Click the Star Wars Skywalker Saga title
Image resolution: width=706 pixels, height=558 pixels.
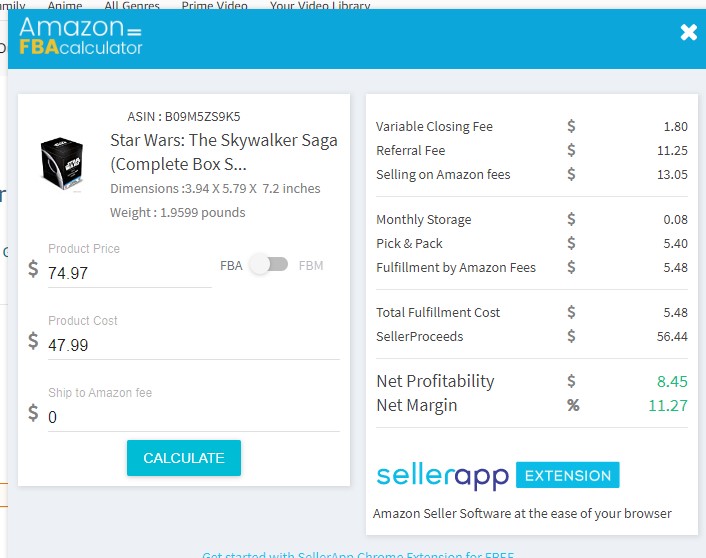point(224,152)
